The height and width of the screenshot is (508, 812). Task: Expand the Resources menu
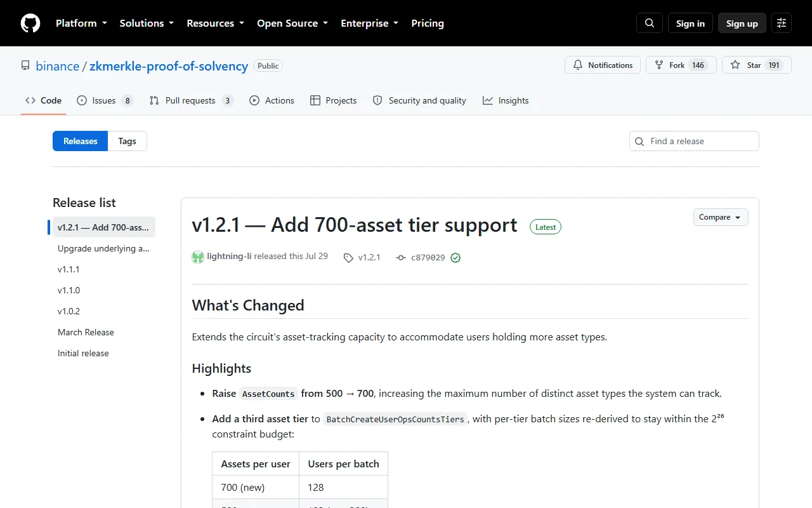(215, 23)
